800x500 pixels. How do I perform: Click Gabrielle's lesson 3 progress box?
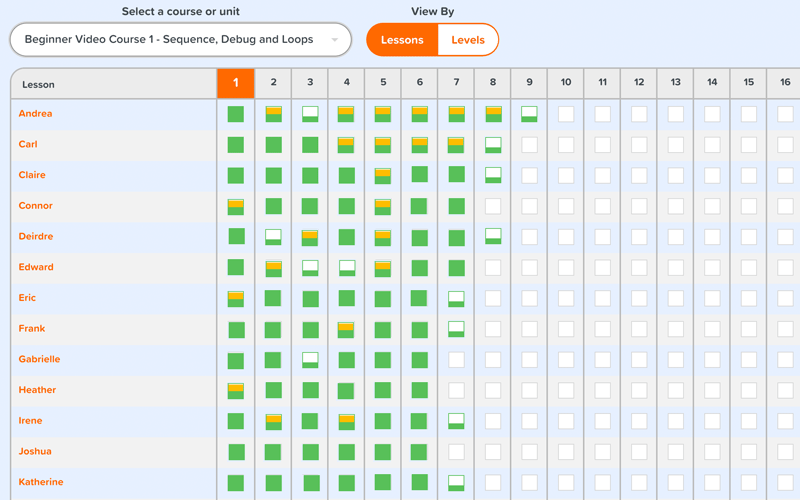pyautogui.click(x=310, y=360)
